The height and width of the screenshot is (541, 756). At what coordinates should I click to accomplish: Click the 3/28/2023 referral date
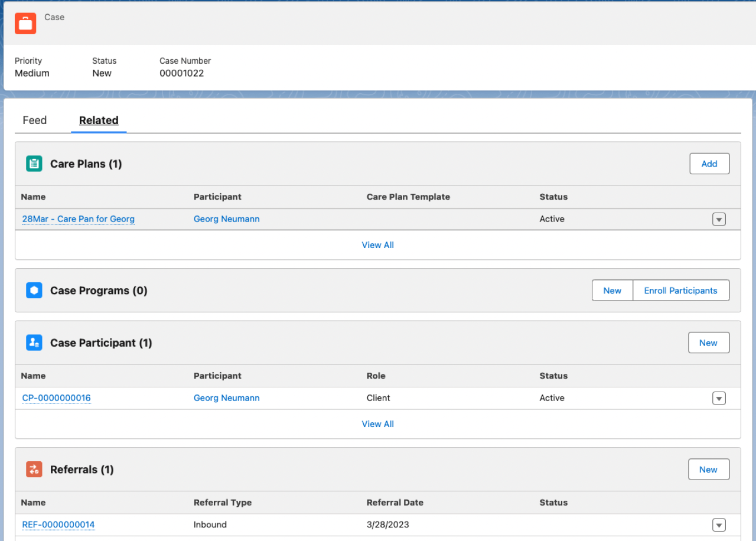[x=388, y=524]
